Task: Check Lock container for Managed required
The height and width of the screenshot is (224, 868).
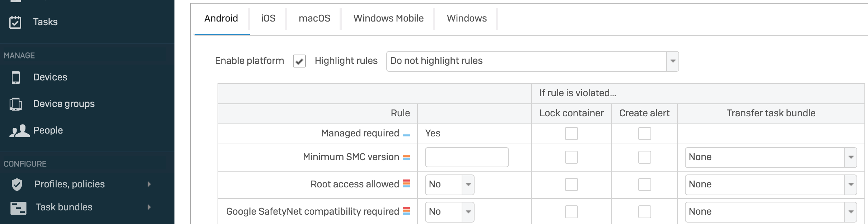Action: (x=571, y=134)
